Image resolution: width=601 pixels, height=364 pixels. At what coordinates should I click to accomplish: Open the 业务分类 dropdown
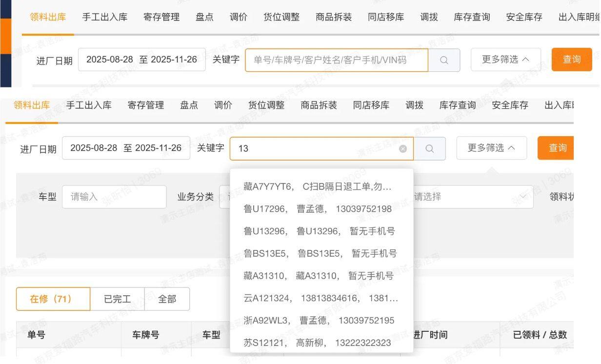pos(224,197)
